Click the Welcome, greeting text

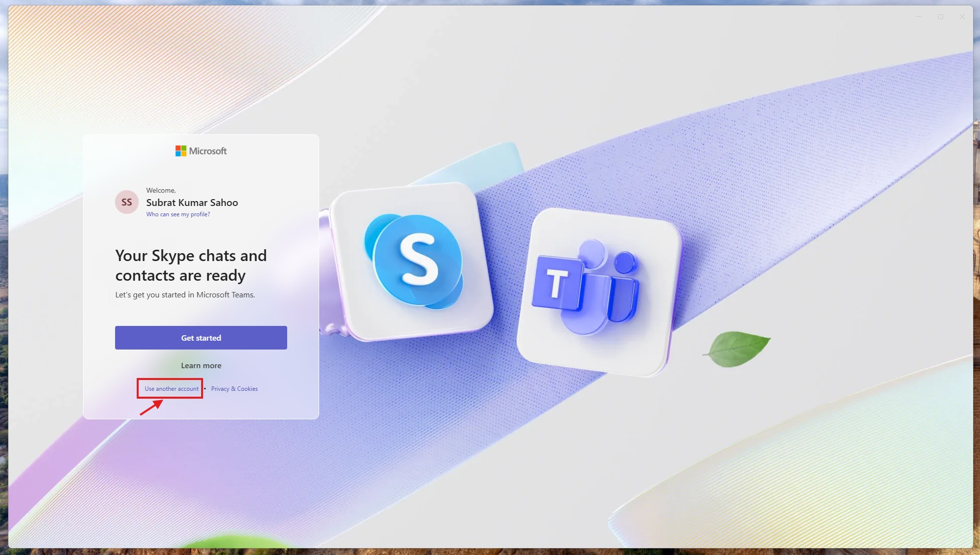[161, 190]
